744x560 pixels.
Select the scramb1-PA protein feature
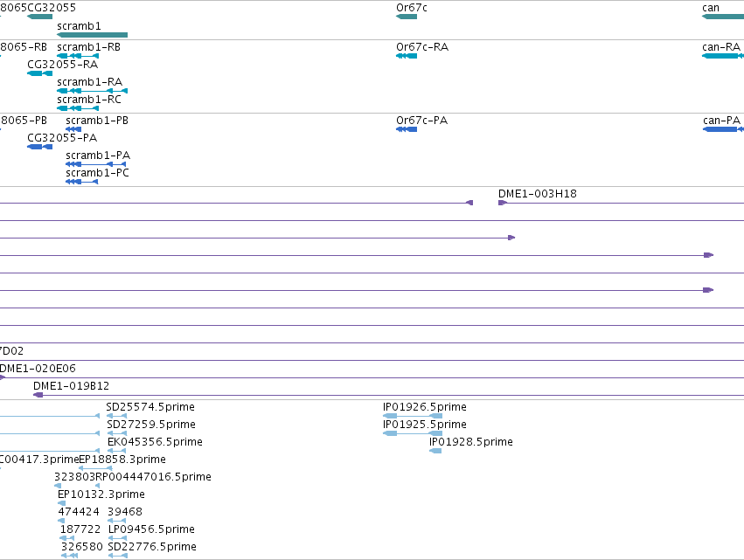tap(96, 164)
